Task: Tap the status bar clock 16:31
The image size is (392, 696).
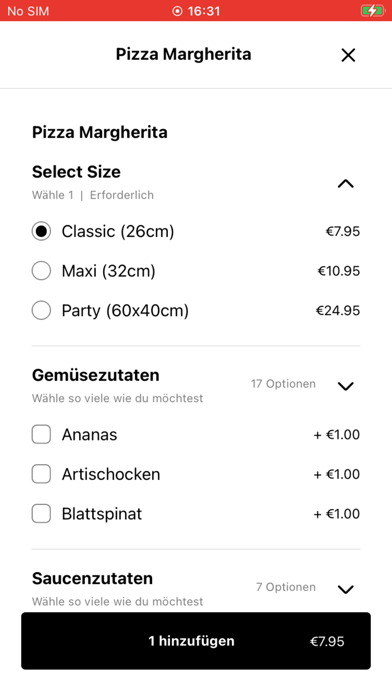Action: [204, 11]
